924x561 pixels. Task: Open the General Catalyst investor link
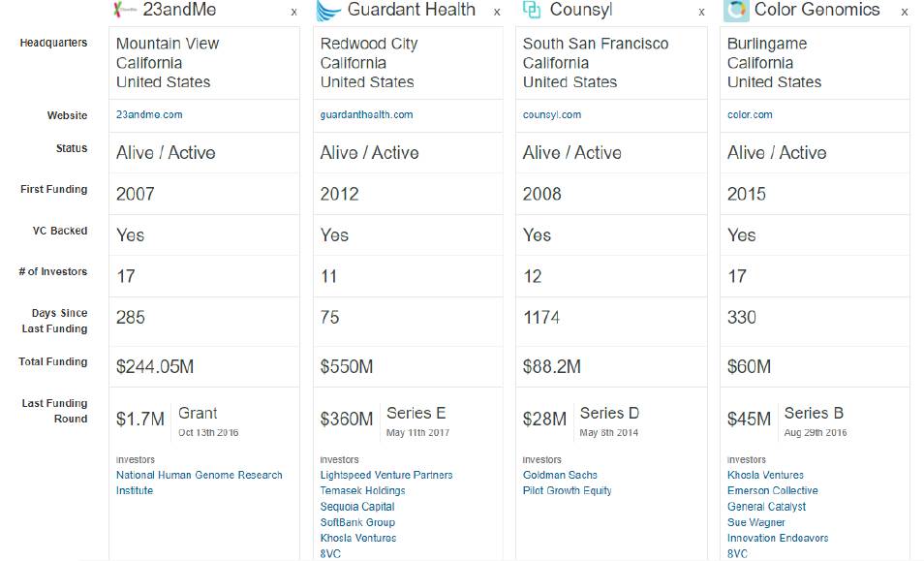(766, 507)
